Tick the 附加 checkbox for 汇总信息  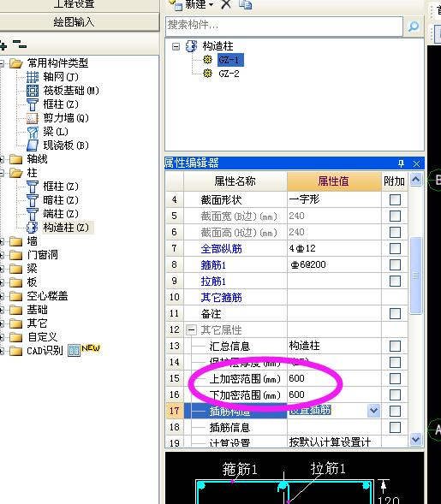[x=395, y=347]
